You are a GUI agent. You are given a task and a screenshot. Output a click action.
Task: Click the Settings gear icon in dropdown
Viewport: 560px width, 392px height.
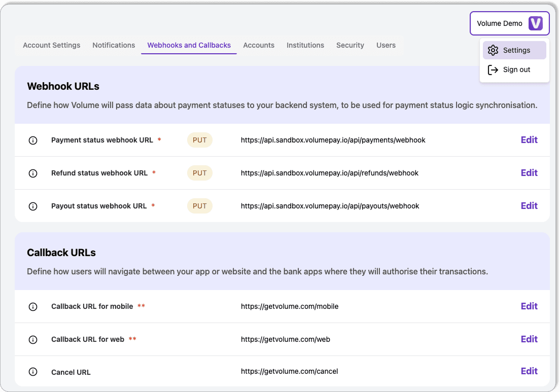click(x=493, y=50)
